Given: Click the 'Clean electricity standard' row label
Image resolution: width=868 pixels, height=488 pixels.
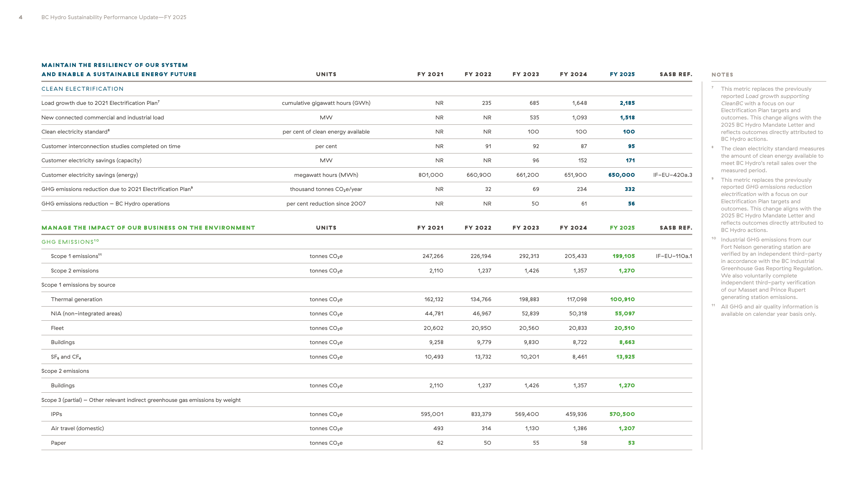Looking at the screenshot, I should 75,132.
